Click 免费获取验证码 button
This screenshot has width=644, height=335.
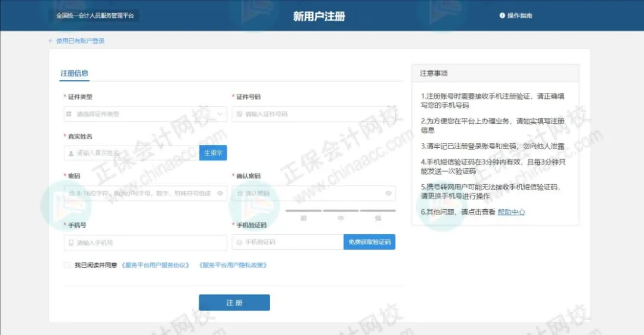[x=370, y=242]
